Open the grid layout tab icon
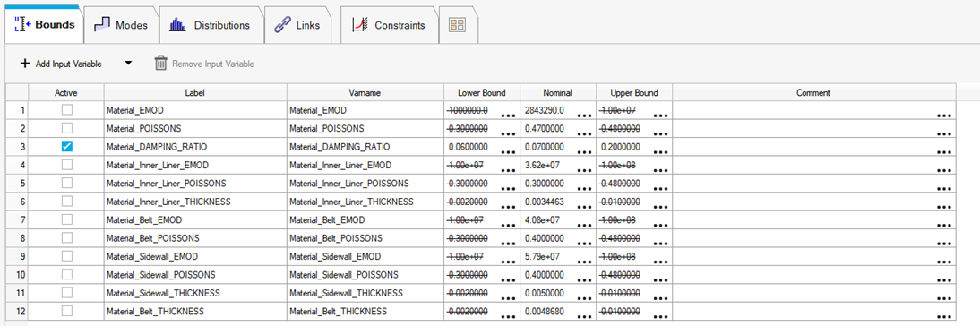This screenshot has height=326, width=980. pos(457,25)
